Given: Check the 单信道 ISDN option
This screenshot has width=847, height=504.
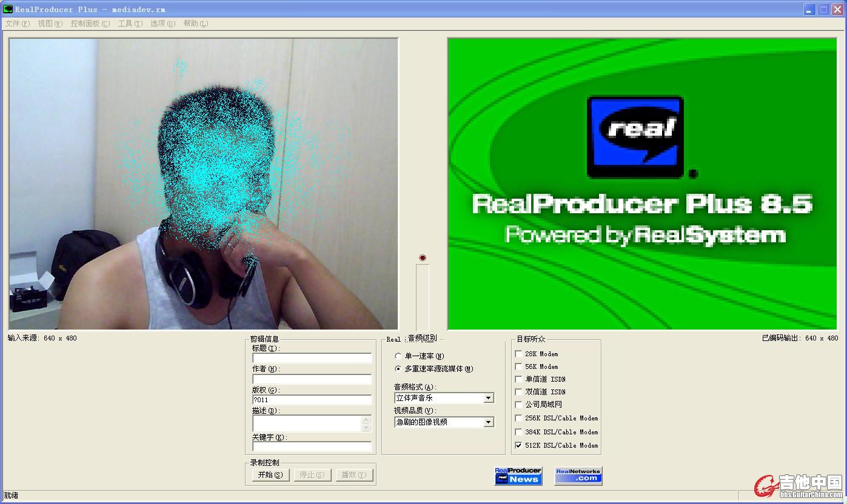Looking at the screenshot, I should pos(518,379).
